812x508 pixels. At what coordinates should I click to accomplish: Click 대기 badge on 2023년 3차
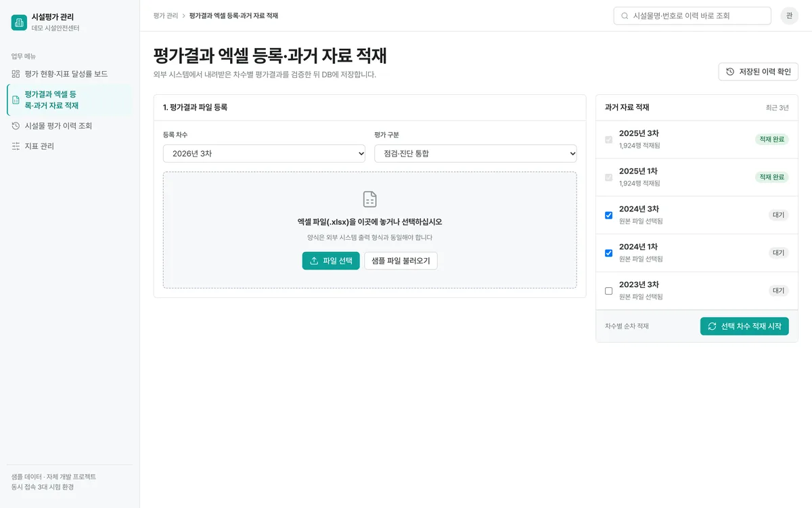(779, 291)
